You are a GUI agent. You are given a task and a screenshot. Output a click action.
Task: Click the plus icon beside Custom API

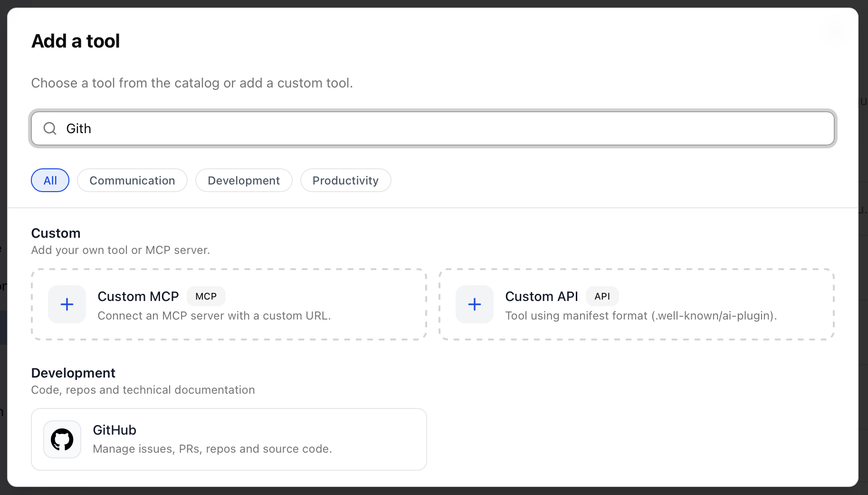(475, 304)
